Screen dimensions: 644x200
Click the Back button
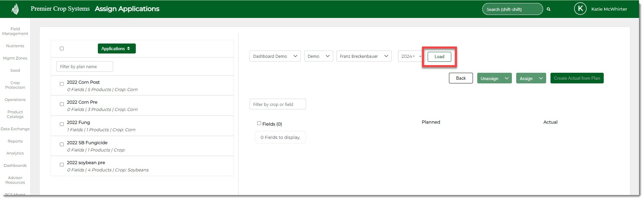click(x=461, y=78)
